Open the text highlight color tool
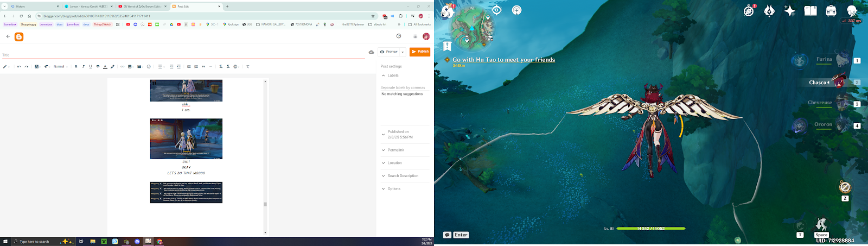Screen dimensions: 868x246 click(113, 67)
